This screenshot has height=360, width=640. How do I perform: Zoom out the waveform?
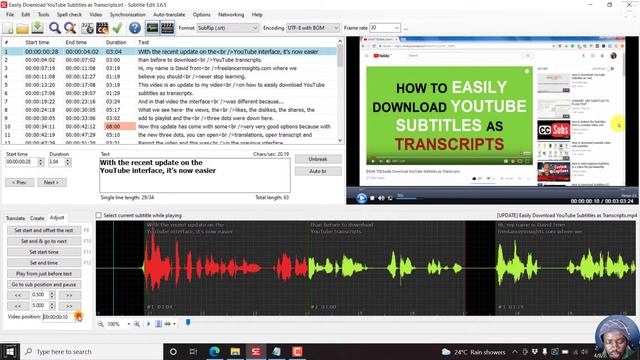100,324
